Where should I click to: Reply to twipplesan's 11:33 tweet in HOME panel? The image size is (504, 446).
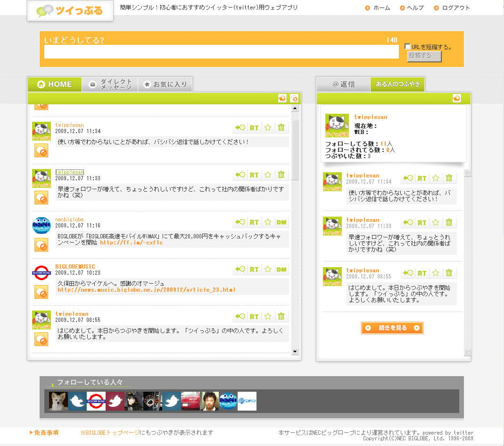(240, 175)
